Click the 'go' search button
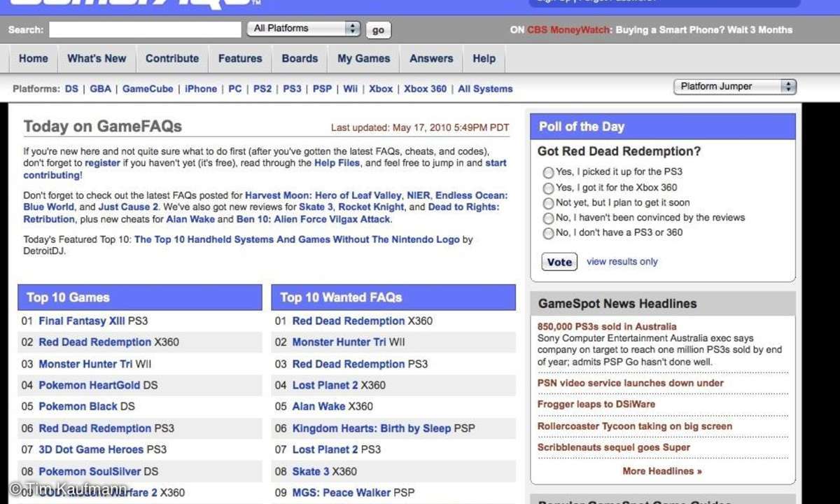840x504 pixels. click(378, 30)
